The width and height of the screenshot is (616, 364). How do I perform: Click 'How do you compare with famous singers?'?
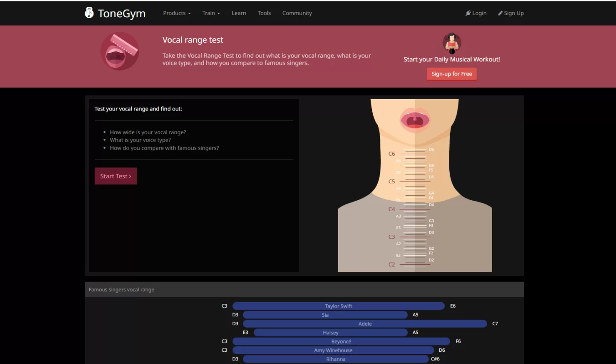[164, 148]
